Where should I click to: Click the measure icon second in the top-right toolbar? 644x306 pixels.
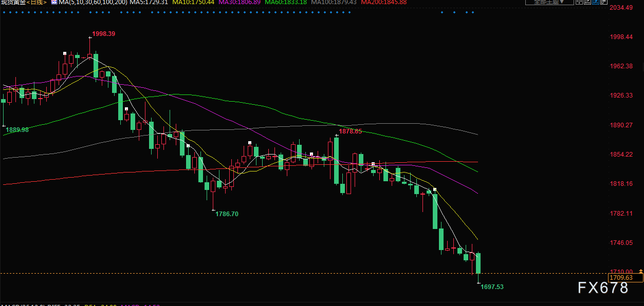pyautogui.click(x=587, y=2)
